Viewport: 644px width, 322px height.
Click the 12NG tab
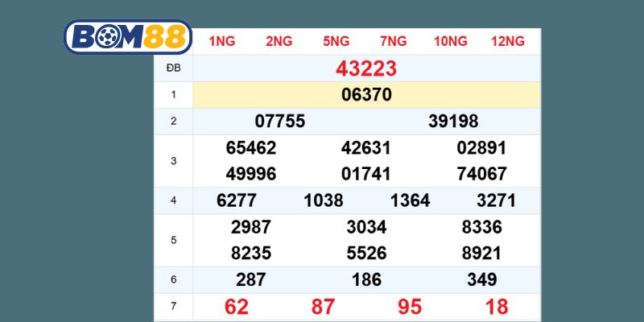click(507, 41)
